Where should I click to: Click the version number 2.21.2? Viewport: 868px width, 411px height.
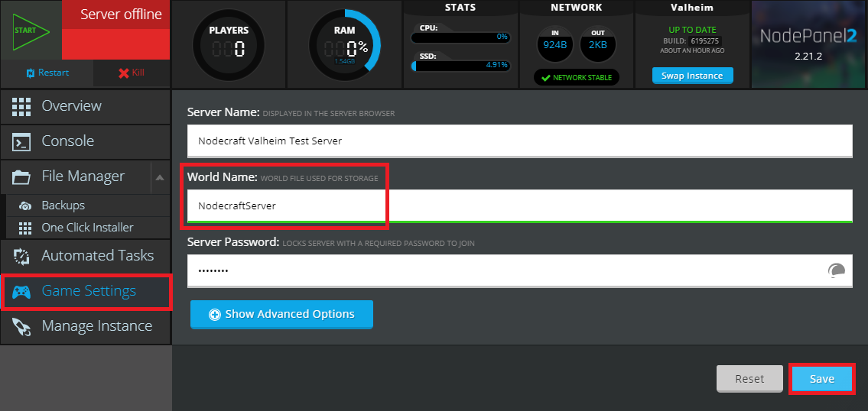[809, 57]
